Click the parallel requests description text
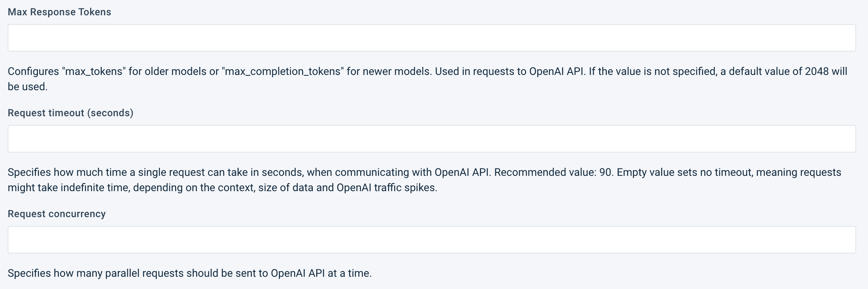This screenshot has height=289, width=868. (x=189, y=273)
